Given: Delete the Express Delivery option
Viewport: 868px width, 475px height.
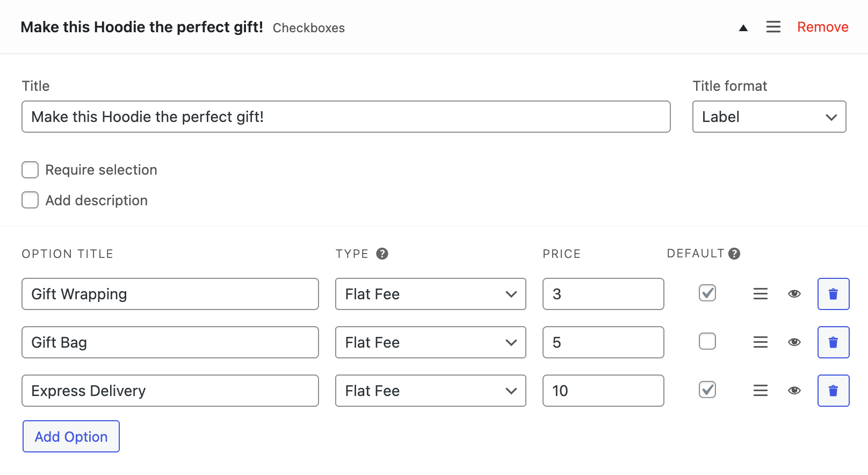Looking at the screenshot, I should point(833,391).
